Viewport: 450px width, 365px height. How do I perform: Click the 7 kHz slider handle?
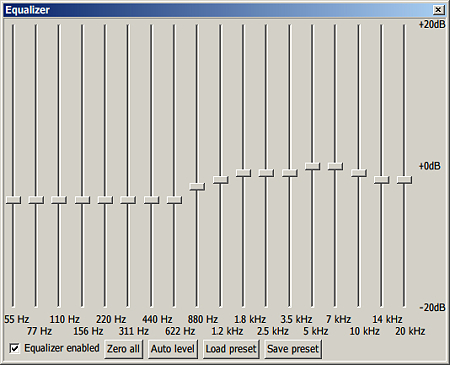coord(335,166)
